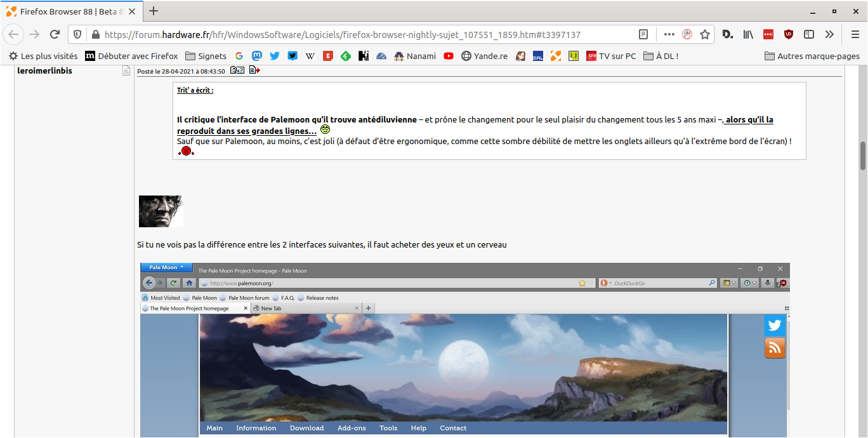Quote this post using the quote icon
This screenshot has height=438, width=868.
[x=237, y=70]
